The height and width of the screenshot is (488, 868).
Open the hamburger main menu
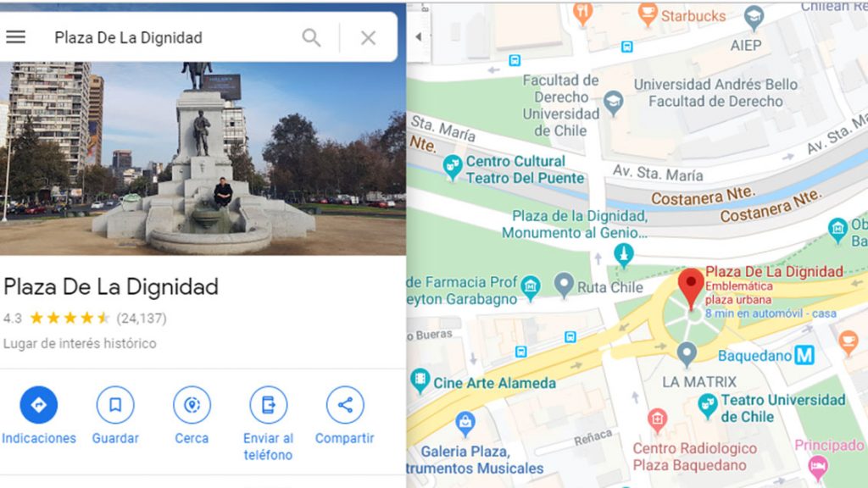tap(15, 37)
